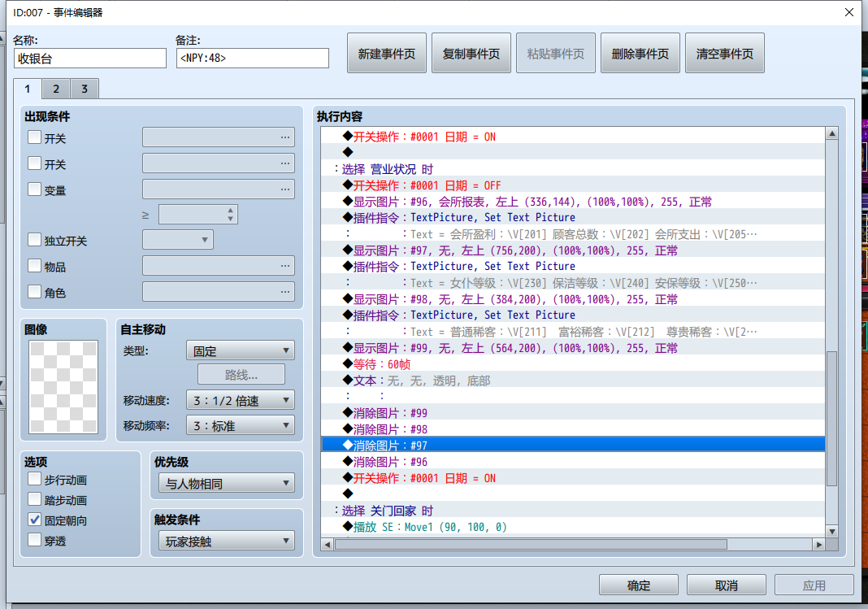Expand the 触发条件 dropdown showing 玩家接触
The width and height of the screenshot is (868, 609).
click(x=227, y=541)
